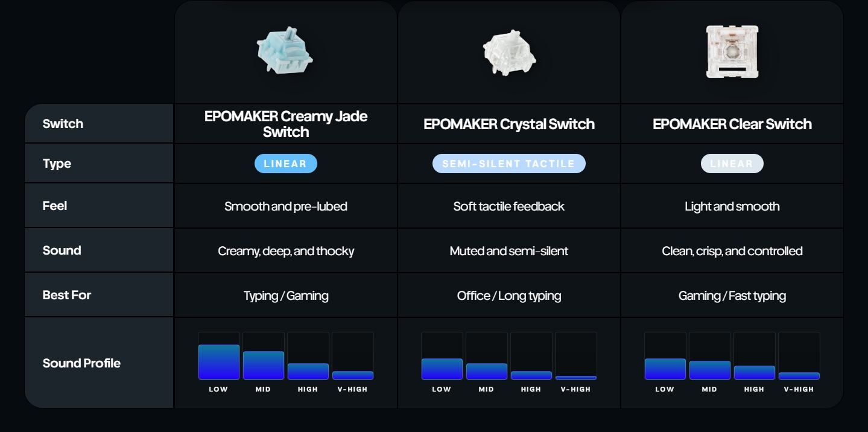Click the SEMI-SILENT TACTILE badge

pos(509,164)
